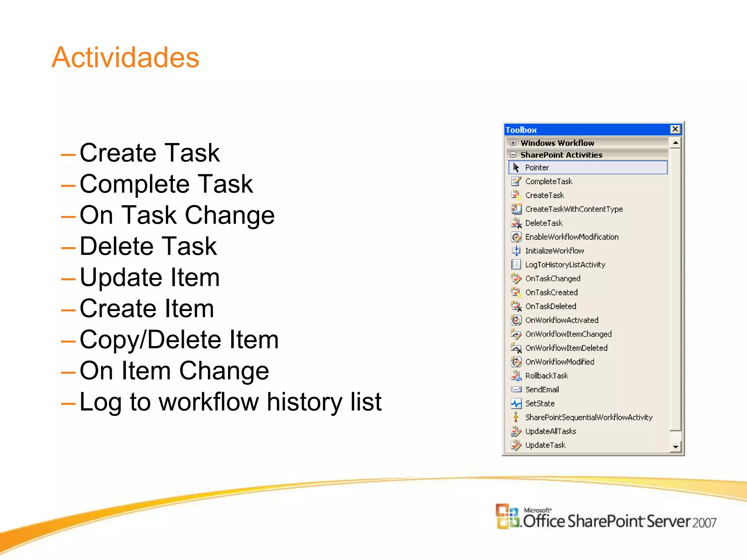
Task: Select the CreateTask text label
Action: pos(545,195)
